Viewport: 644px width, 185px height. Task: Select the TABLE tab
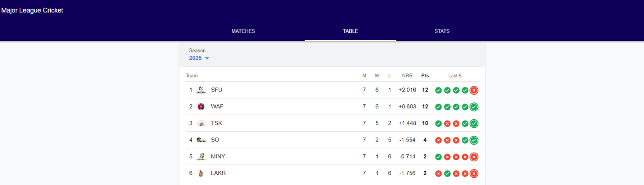351,31
